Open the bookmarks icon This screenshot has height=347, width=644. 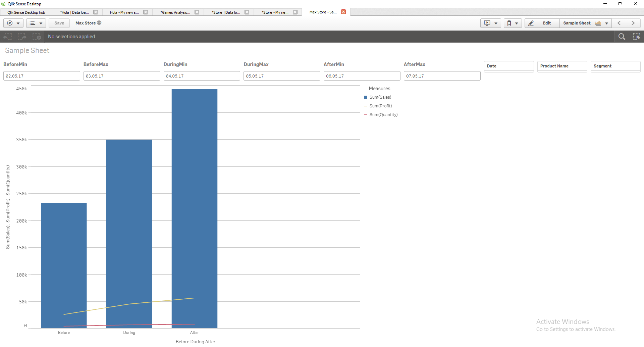pos(509,23)
